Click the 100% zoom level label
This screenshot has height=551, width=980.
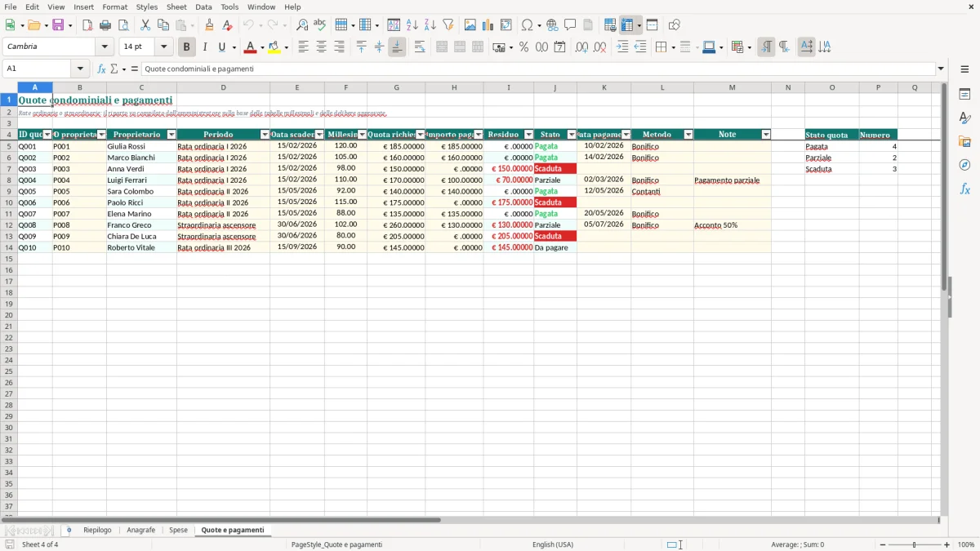[966, 544]
